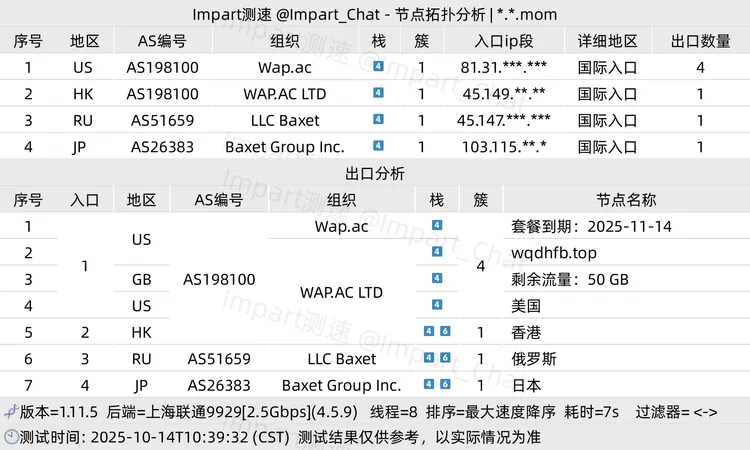Image resolution: width=750 pixels, height=450 pixels.
Task: Click the IPv4 badge beside 剩余流量 row
Action: (x=436, y=278)
